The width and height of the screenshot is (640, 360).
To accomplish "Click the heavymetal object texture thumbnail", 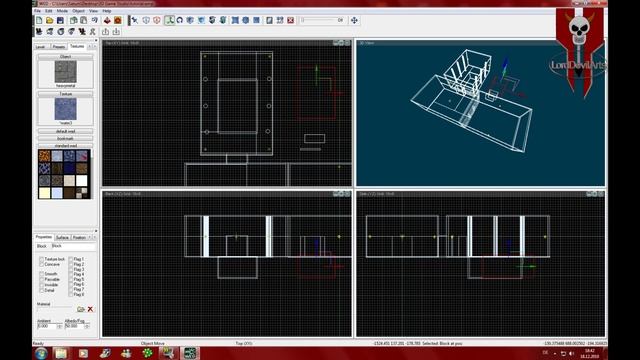I will [65, 72].
